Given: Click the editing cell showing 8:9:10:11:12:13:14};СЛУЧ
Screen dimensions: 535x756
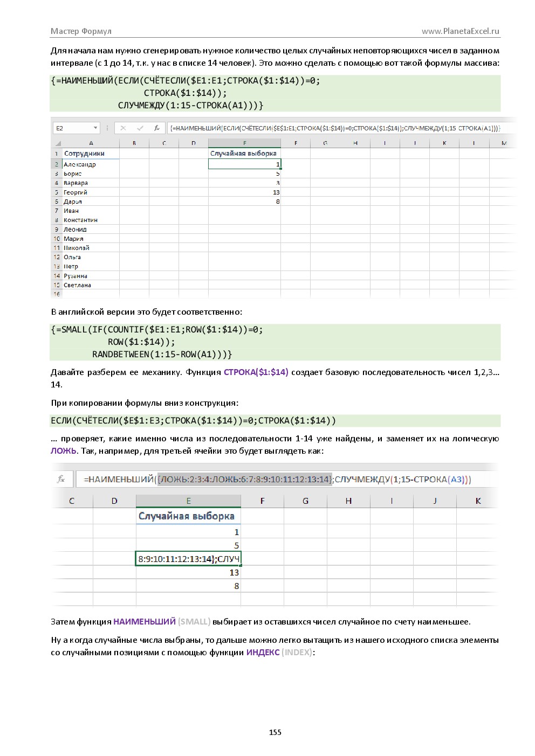Looking at the screenshot, I should click(x=188, y=559).
